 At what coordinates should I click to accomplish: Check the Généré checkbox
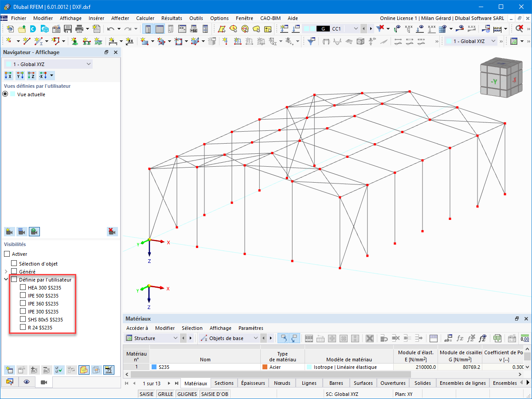click(14, 271)
